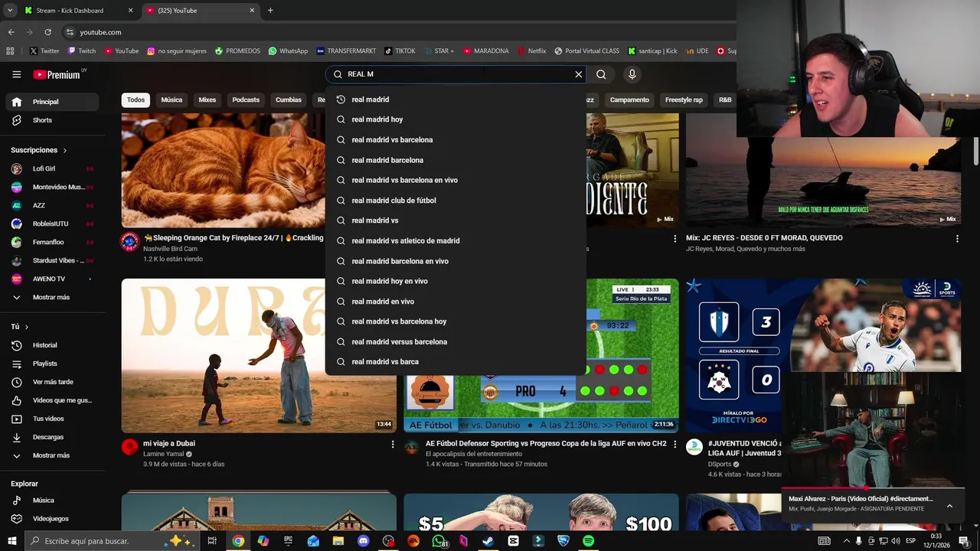Open Descargas in the sidebar
The width and height of the screenshot is (980, 551).
52,437
